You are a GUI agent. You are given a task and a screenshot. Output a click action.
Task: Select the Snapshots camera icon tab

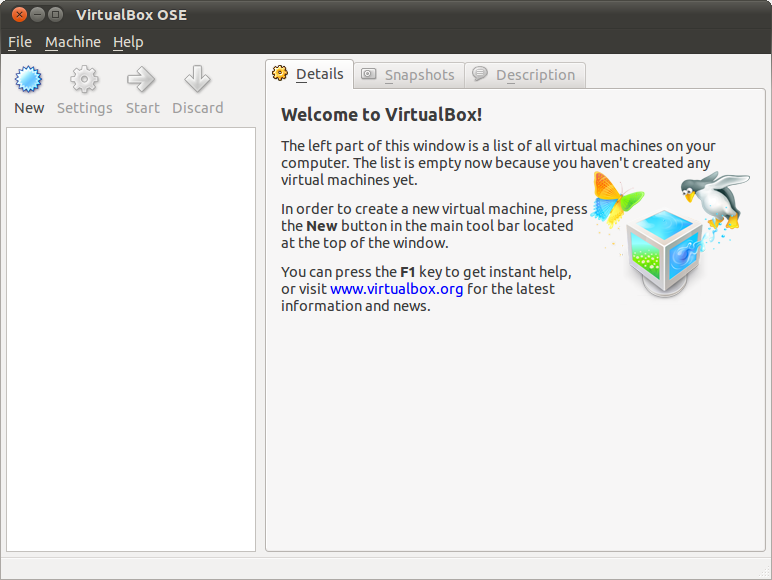[x=369, y=75]
